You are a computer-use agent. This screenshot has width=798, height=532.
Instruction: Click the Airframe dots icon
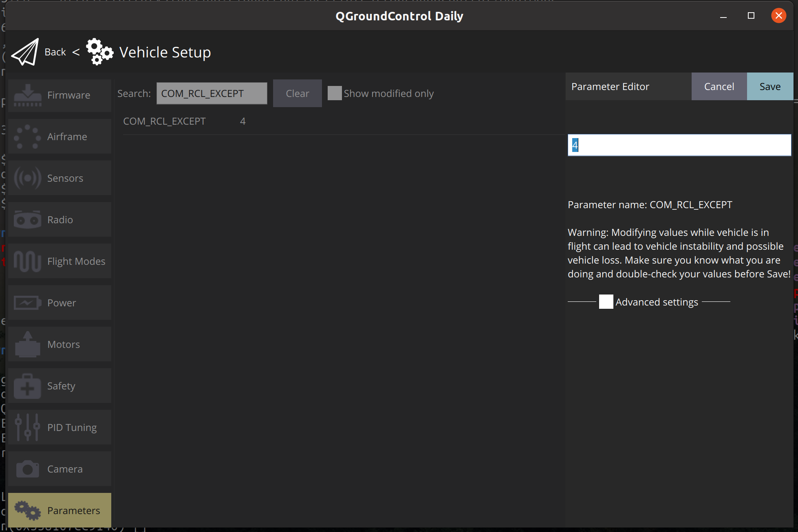pos(27,137)
